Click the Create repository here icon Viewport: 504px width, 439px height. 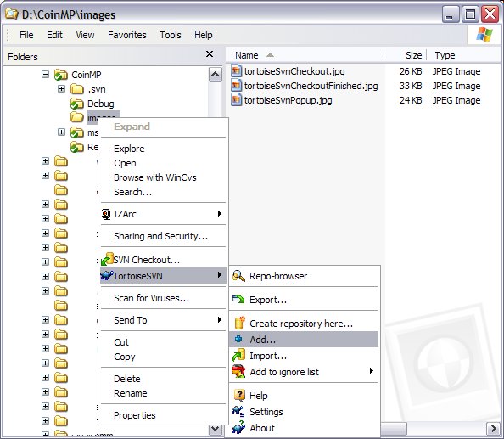(240, 323)
